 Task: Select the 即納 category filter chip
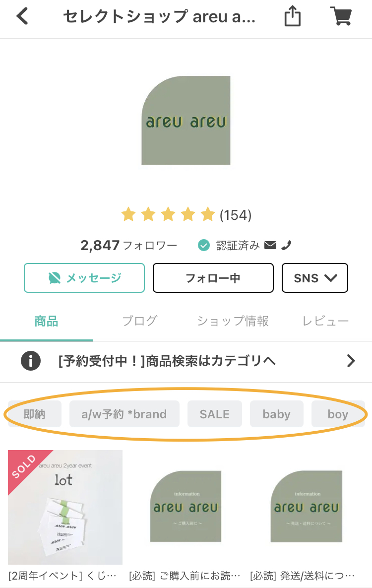tap(33, 414)
